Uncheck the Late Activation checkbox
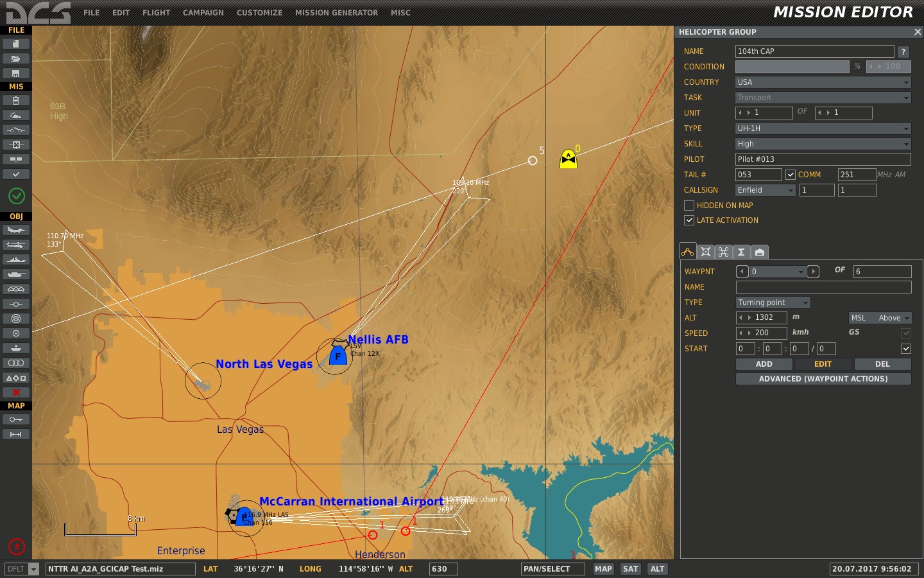 (x=689, y=220)
